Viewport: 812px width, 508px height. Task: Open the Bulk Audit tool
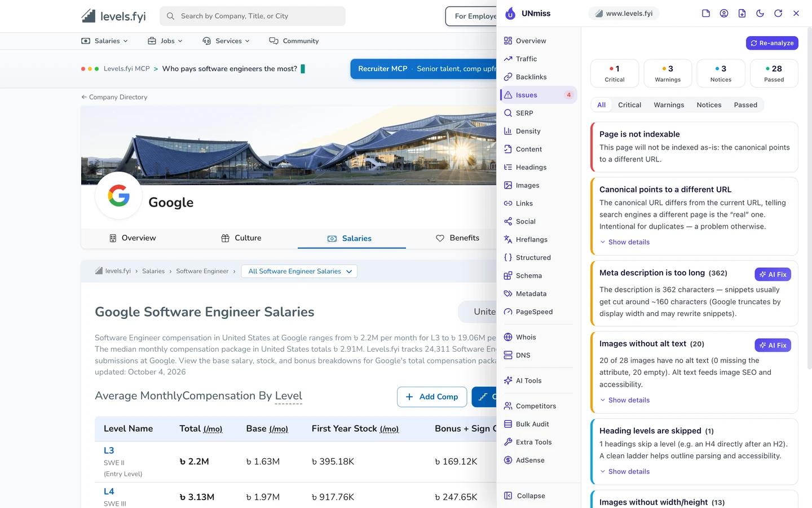click(539, 424)
